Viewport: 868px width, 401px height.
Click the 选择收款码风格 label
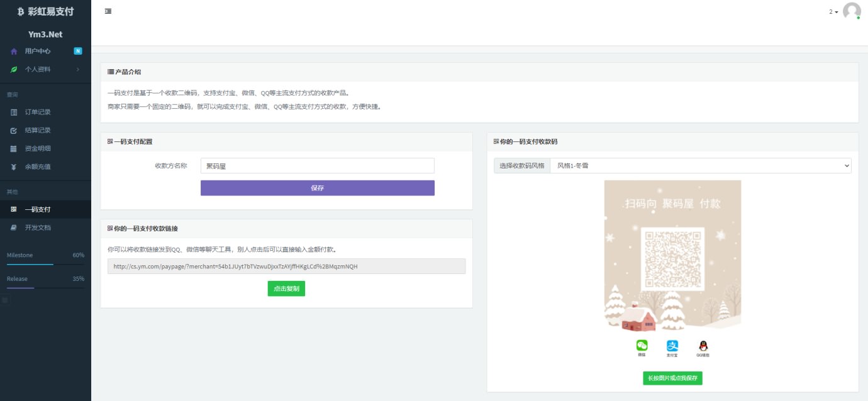(x=522, y=166)
